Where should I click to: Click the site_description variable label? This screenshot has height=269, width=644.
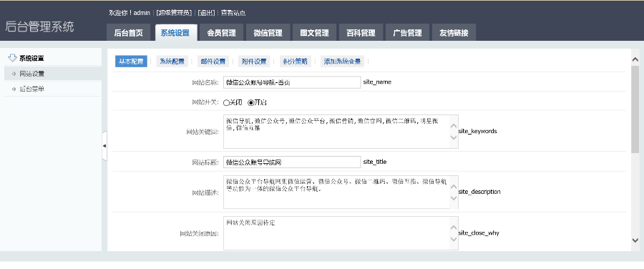coord(479,192)
